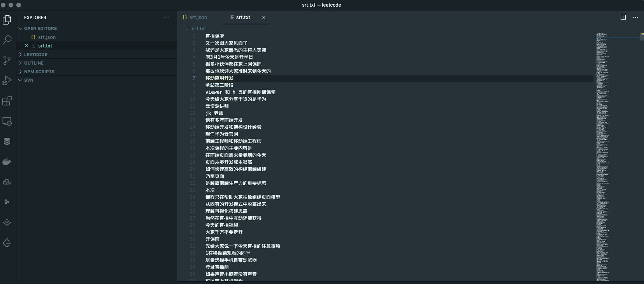The height and width of the screenshot is (284, 644).
Task: Close srt.txt in Open Editors list
Action: 26,46
